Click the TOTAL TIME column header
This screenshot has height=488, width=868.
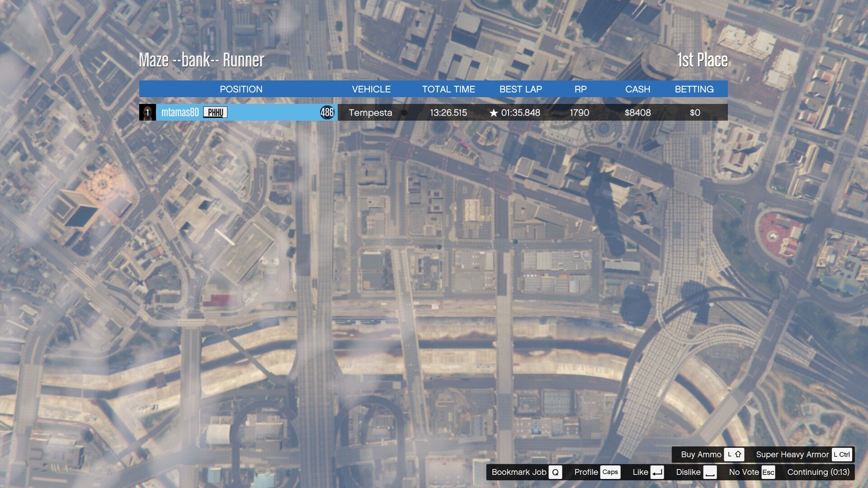tap(448, 89)
